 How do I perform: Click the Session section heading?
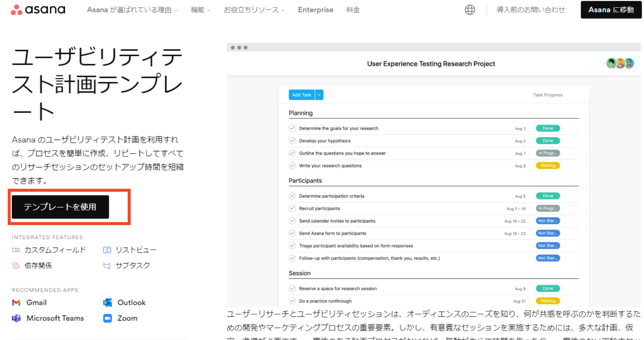point(299,273)
